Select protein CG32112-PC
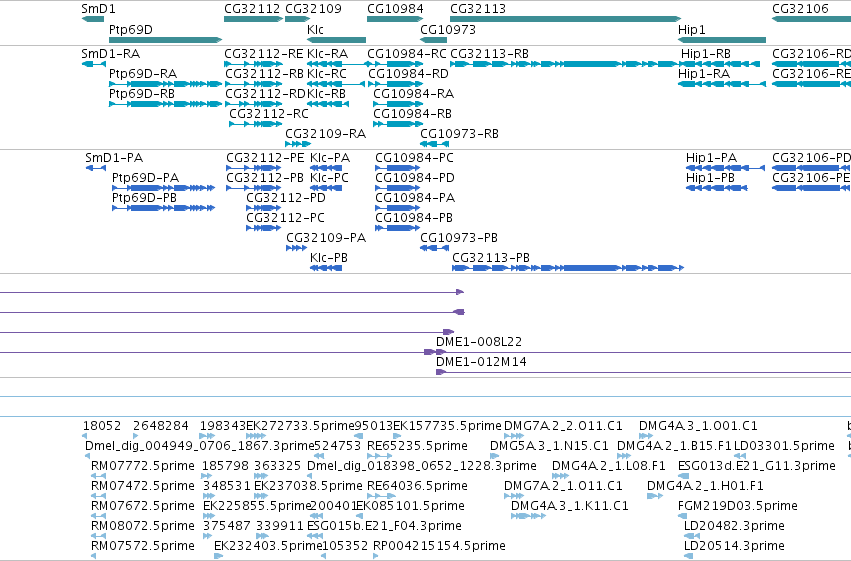The image size is (851, 561). (x=263, y=228)
